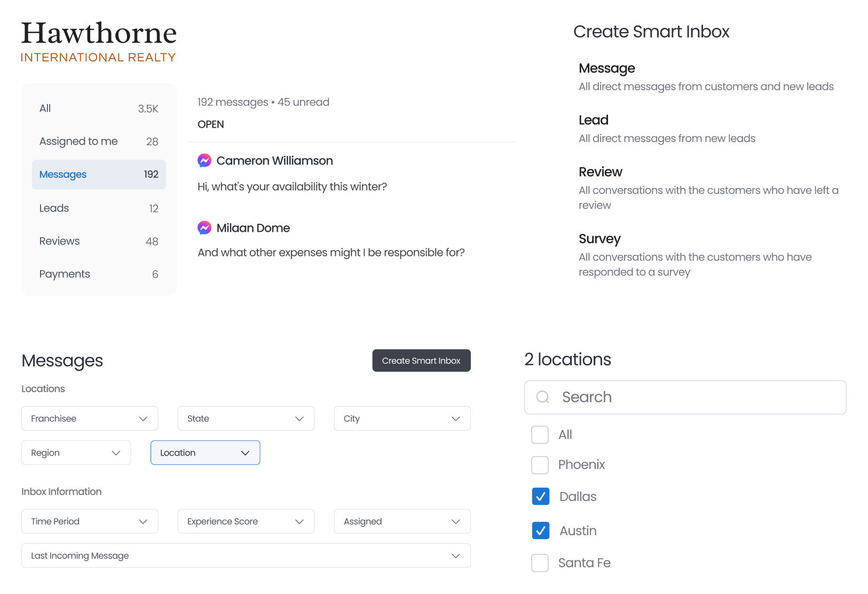Open Cameron Williamson's conversation
Screen dimensions: 868x594
coord(292,174)
